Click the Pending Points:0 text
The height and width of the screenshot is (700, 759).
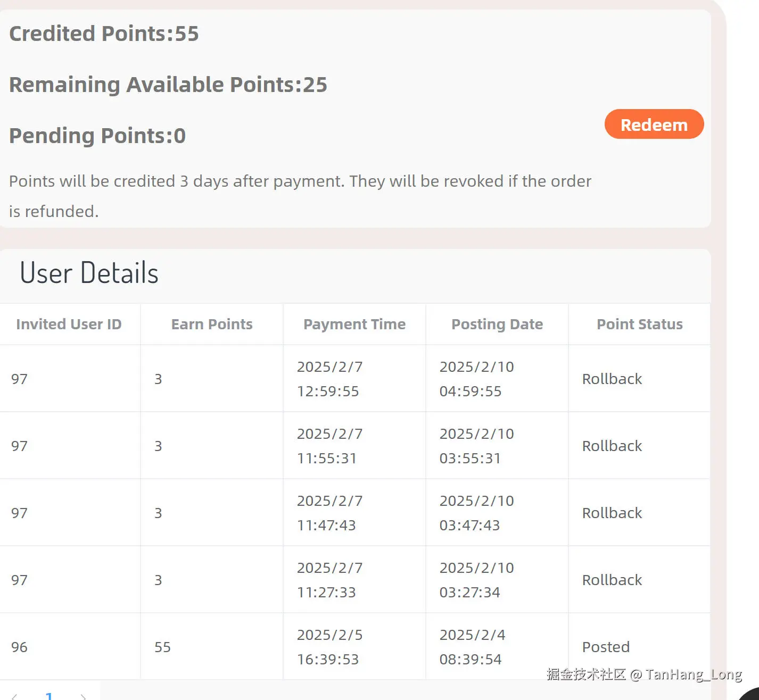pos(97,136)
